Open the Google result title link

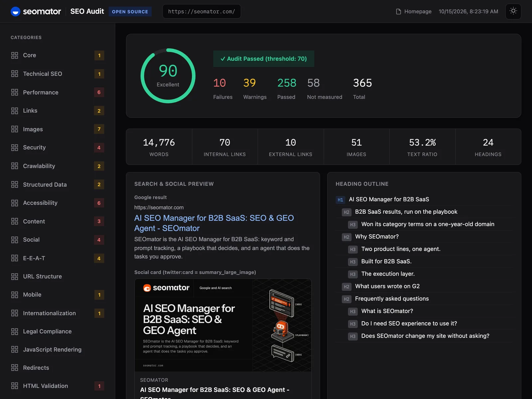tap(214, 223)
